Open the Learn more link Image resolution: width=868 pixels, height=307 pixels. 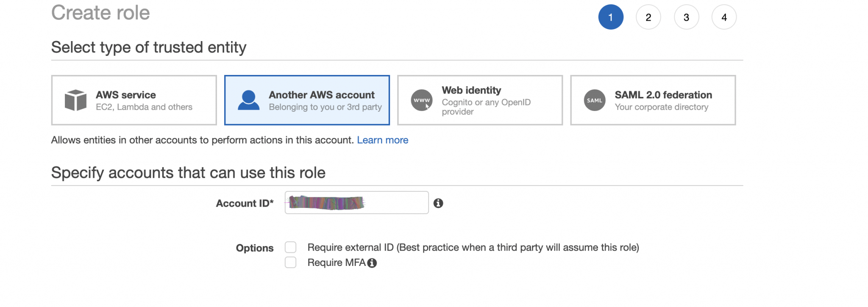tap(382, 140)
